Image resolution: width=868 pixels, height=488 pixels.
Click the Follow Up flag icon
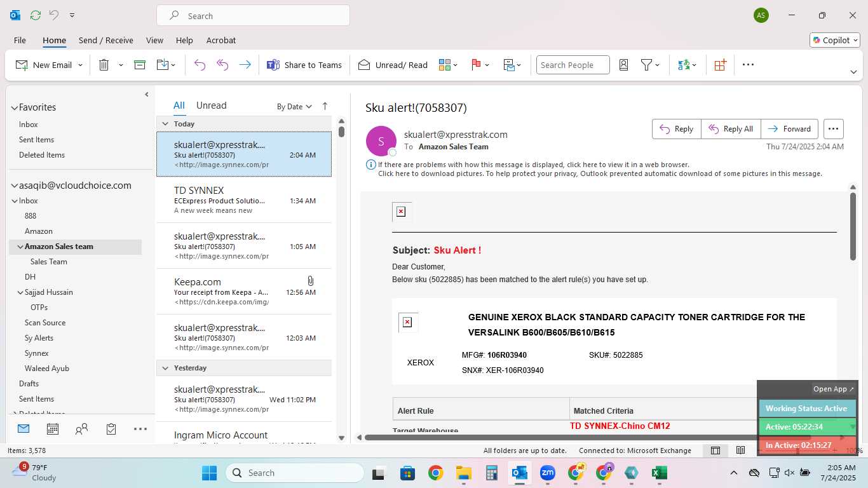[476, 65]
